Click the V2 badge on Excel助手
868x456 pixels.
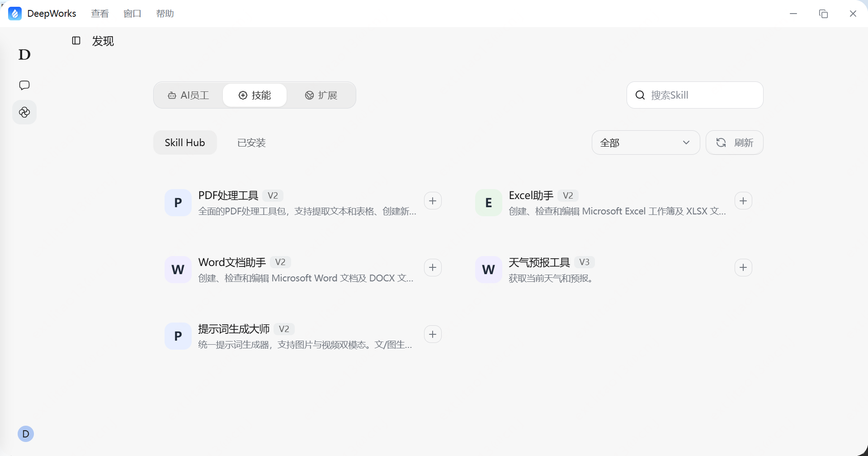[x=568, y=195]
